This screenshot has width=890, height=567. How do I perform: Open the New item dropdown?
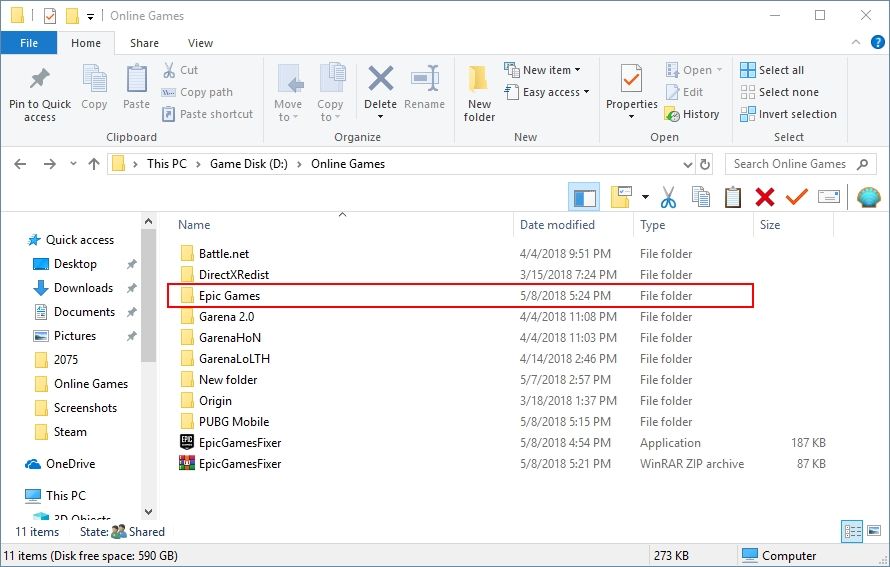(x=542, y=70)
